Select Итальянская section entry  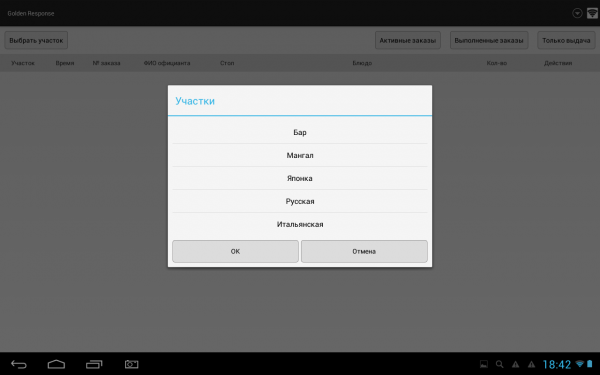pyautogui.click(x=300, y=224)
